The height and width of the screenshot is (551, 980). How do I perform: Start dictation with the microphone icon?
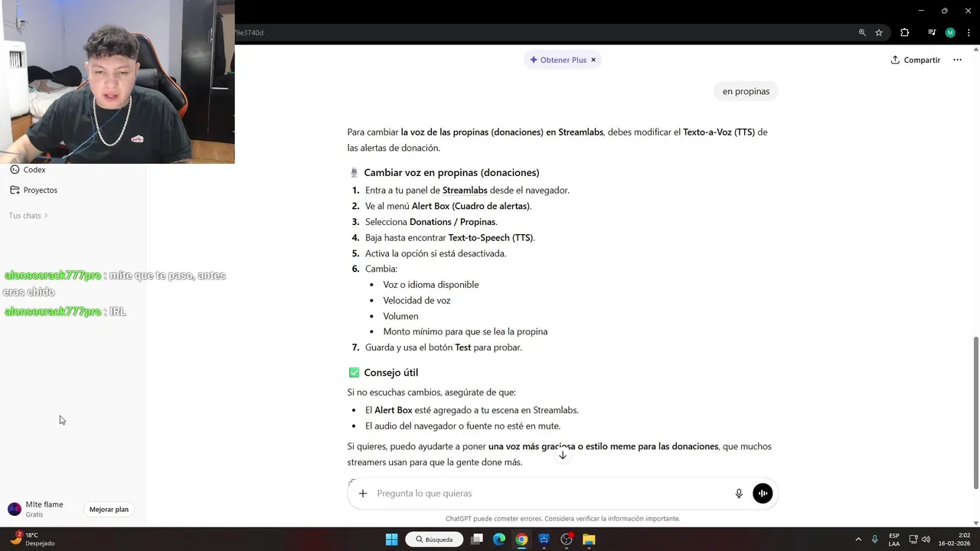pyautogui.click(x=739, y=494)
